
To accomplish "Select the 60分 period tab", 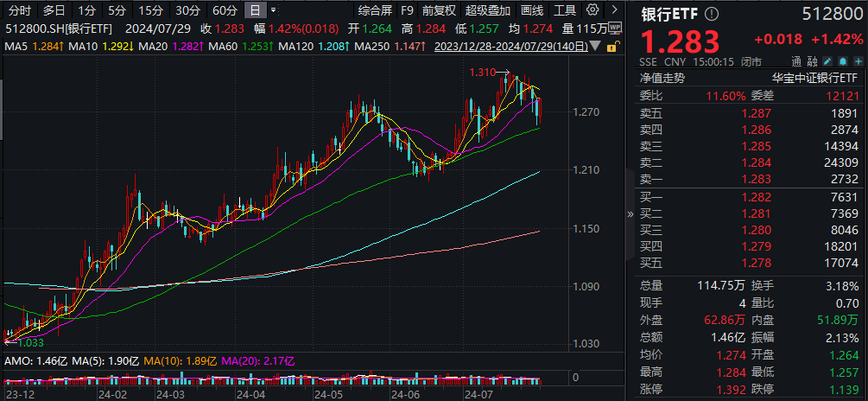I will pos(225,11).
